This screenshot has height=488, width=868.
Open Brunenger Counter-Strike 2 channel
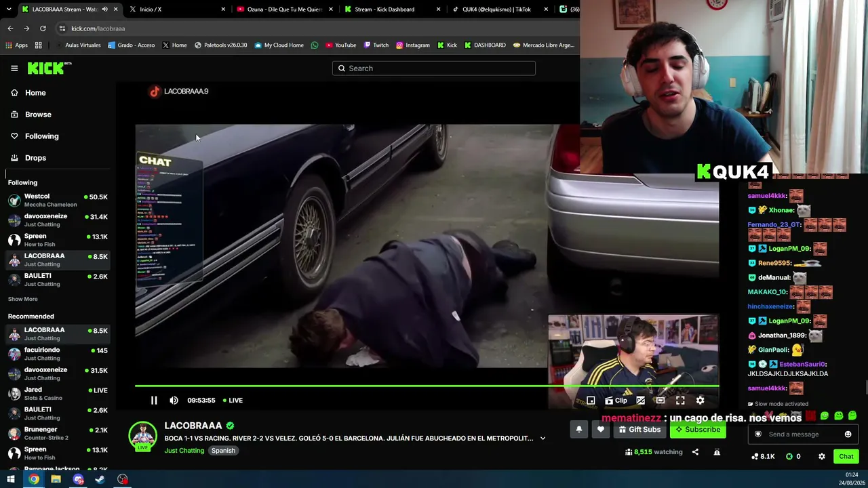(58, 434)
